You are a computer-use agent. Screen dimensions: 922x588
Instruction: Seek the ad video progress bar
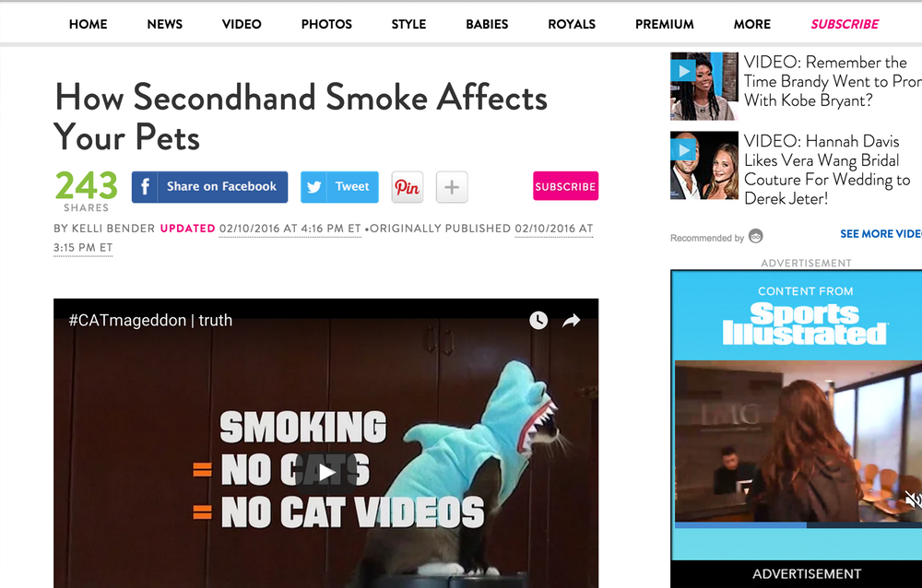pos(798,525)
